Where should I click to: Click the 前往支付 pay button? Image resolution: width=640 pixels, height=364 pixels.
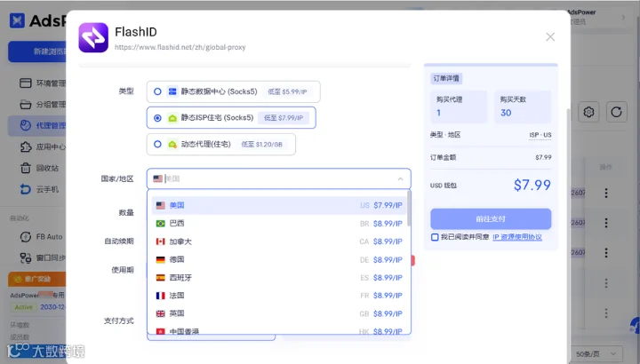pos(491,219)
